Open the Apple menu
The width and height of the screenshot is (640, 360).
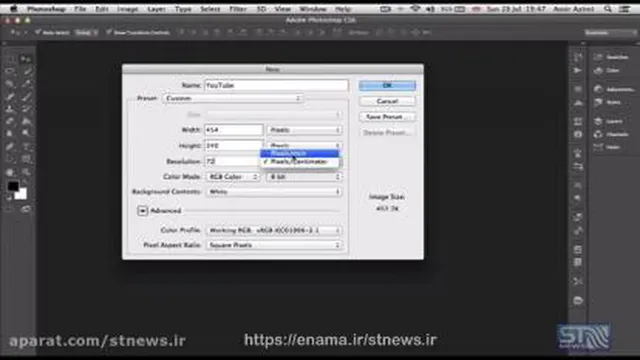tap(13, 9)
